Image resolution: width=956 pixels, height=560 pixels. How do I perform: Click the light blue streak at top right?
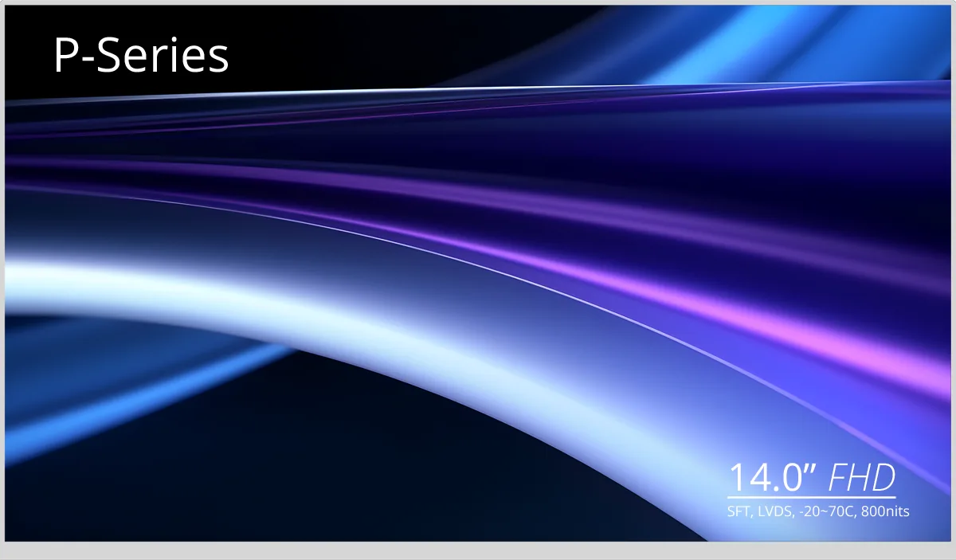tap(797, 40)
